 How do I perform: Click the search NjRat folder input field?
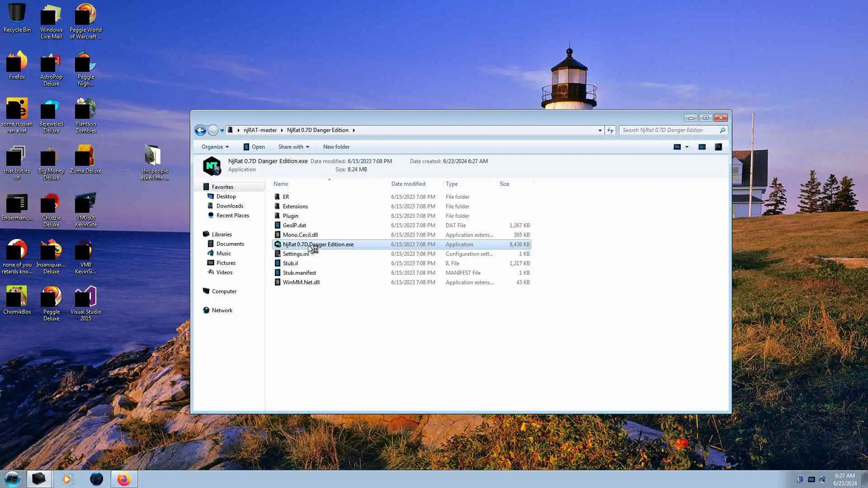tap(669, 130)
